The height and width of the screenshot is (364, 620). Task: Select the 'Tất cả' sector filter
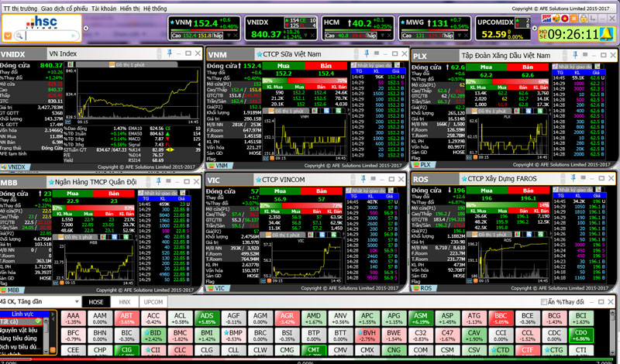tap(21, 321)
